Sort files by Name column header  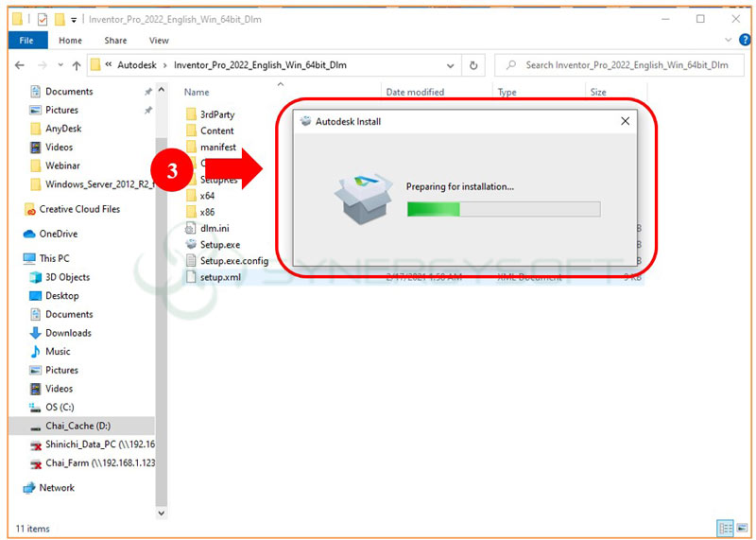tap(197, 93)
